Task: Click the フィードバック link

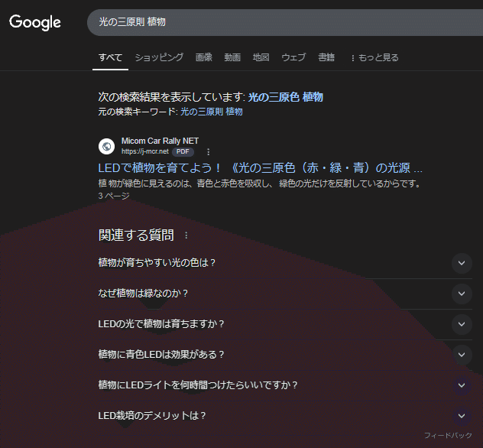Action: (448, 435)
